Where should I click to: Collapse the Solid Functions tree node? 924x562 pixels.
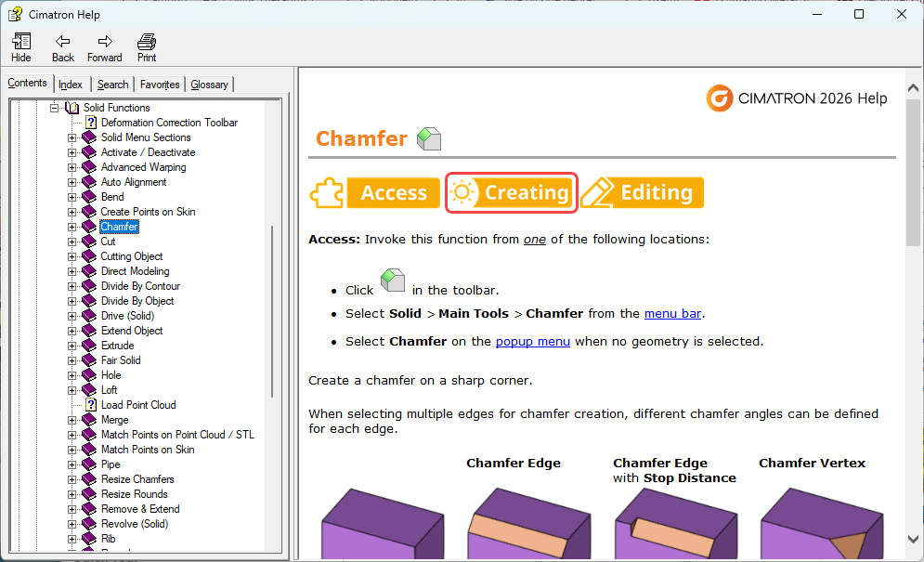tap(54, 108)
